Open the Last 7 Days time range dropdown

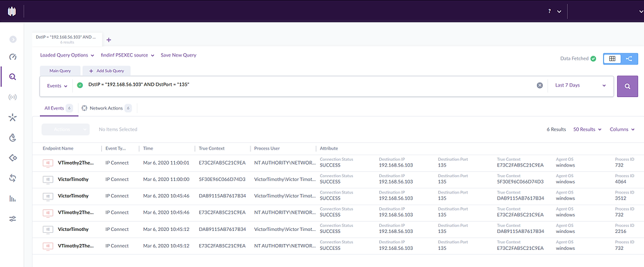point(580,85)
